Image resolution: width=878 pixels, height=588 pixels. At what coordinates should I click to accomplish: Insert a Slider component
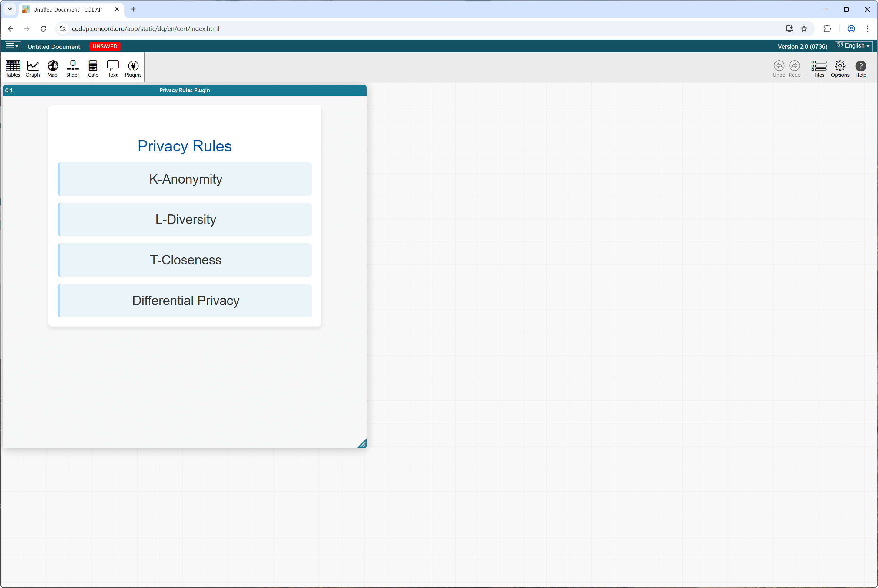[x=72, y=69]
